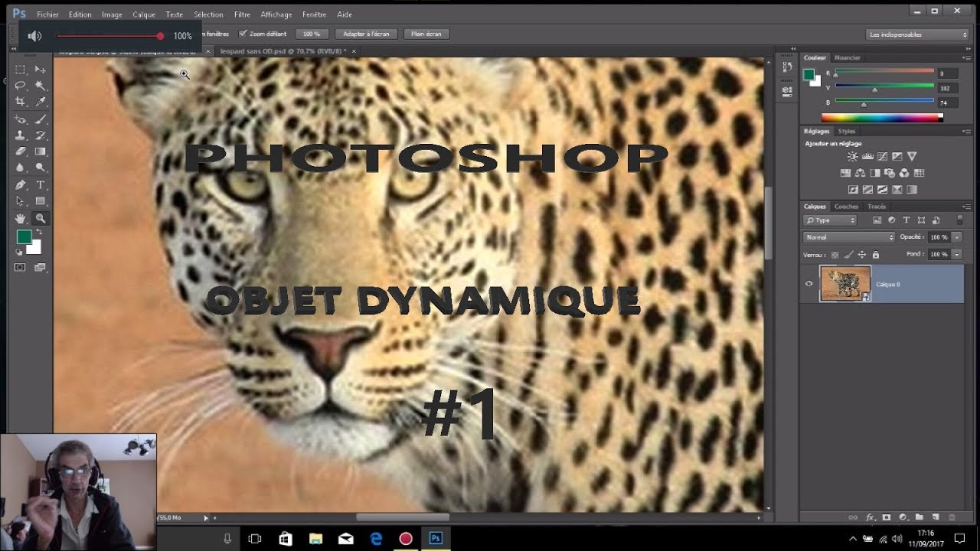Toggle visibility of Calque 0 layer
This screenshot has width=980, height=551.
tap(808, 284)
